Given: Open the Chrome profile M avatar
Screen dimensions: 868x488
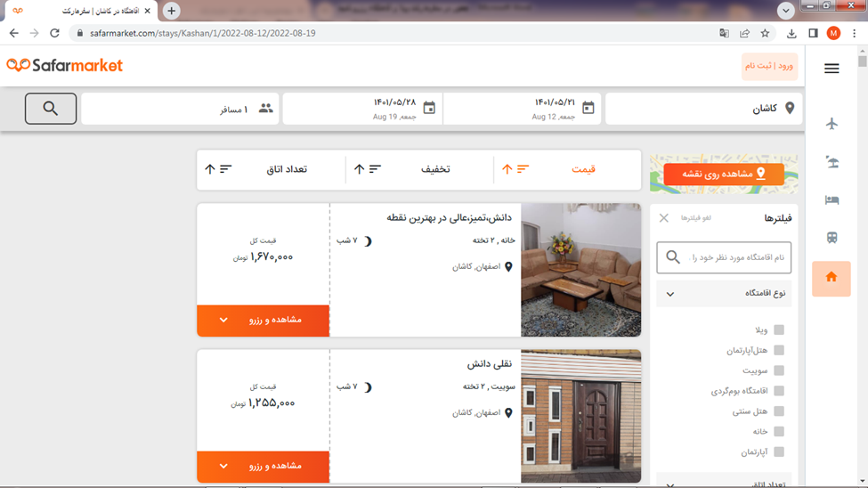Looking at the screenshot, I should point(833,33).
